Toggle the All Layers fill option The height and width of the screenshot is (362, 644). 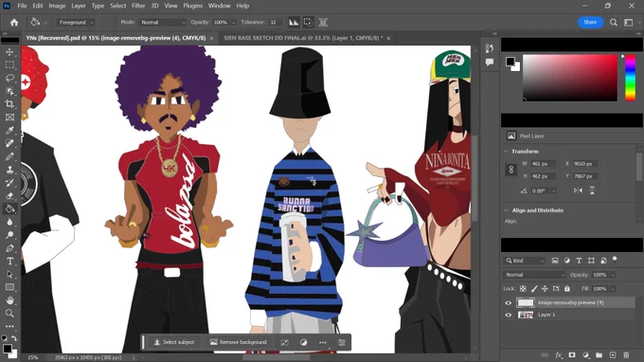323,23
